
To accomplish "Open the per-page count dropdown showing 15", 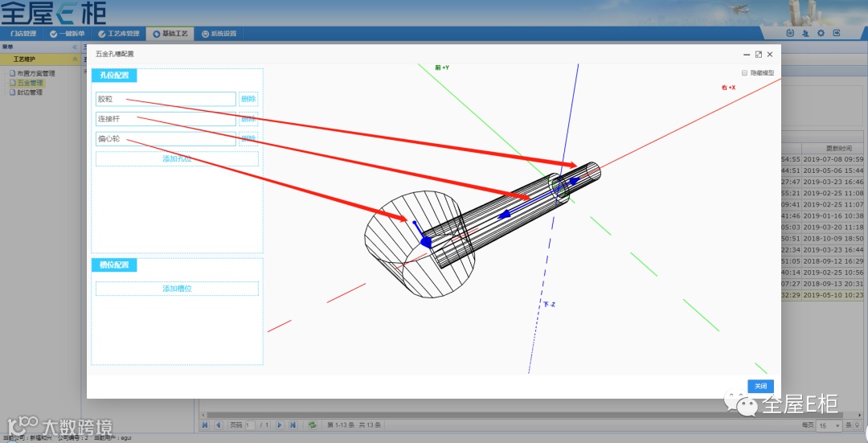I will click(829, 425).
